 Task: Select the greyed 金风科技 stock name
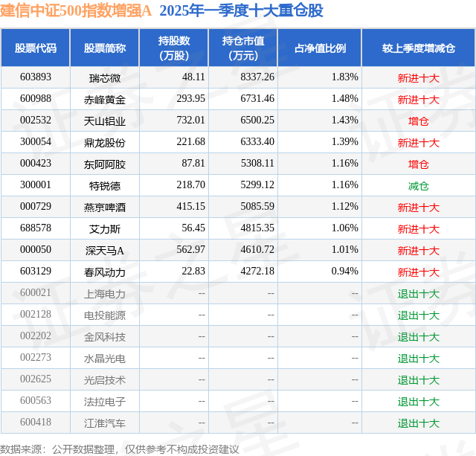point(105,337)
